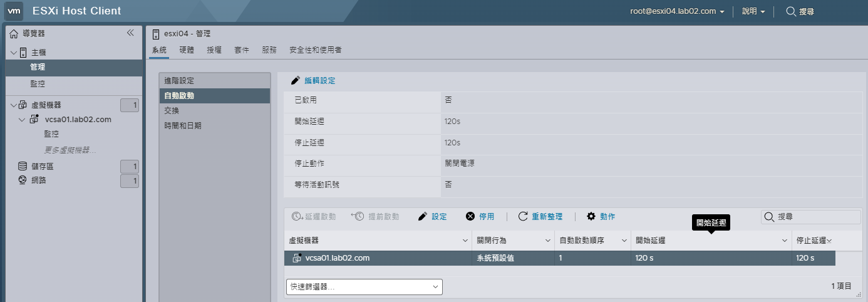Click the 重新整理 button label
This screenshot has width=868, height=302.
coord(547,216)
